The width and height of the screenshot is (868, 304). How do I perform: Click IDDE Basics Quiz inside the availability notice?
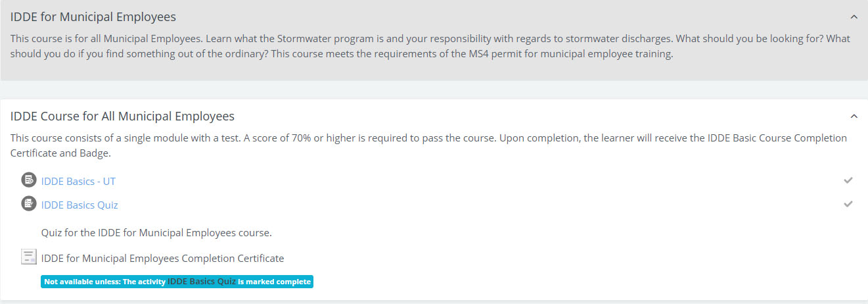pos(202,282)
